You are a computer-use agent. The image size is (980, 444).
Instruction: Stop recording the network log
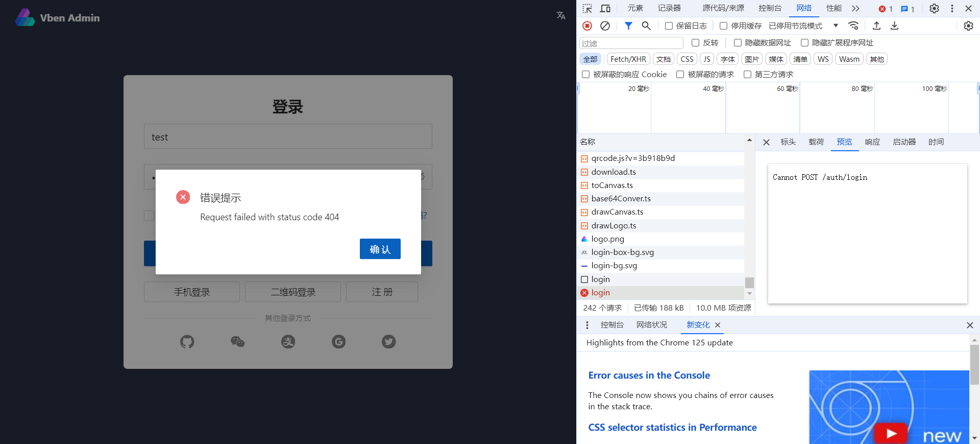[587, 26]
